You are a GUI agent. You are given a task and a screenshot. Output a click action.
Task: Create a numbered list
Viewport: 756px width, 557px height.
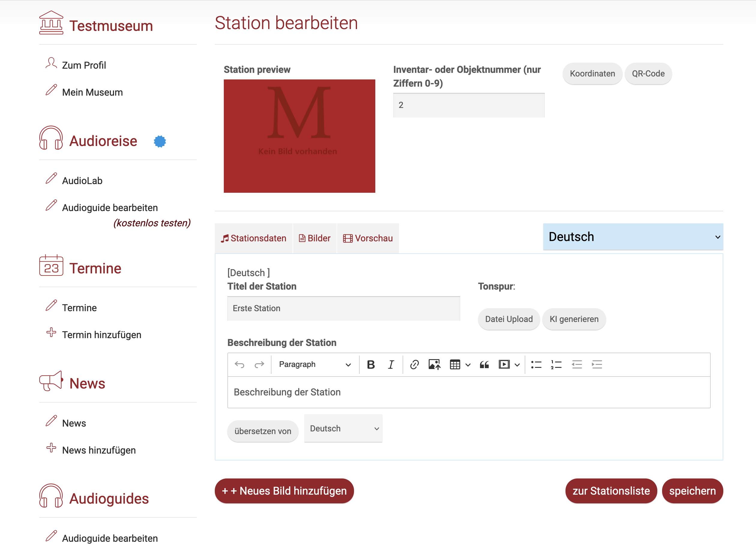point(556,365)
